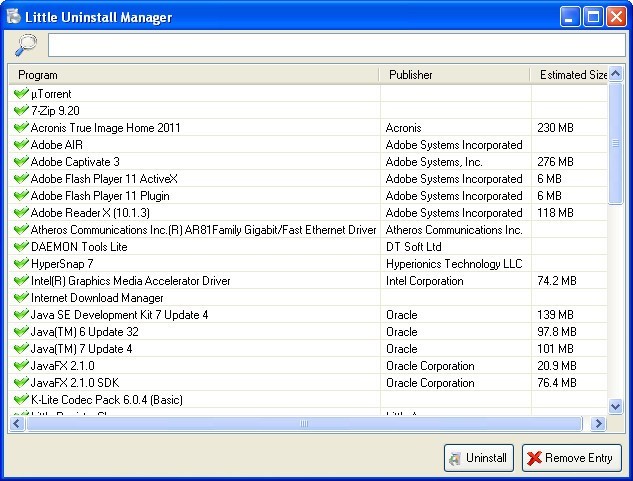This screenshot has height=481, width=633.
Task: Click the Intel Corporation publisher cell
Action: (425, 281)
